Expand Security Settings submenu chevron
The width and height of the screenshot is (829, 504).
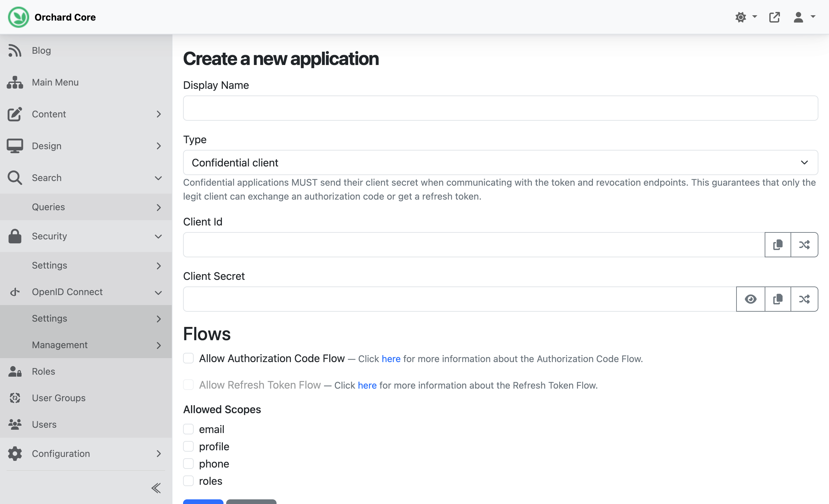159,266
